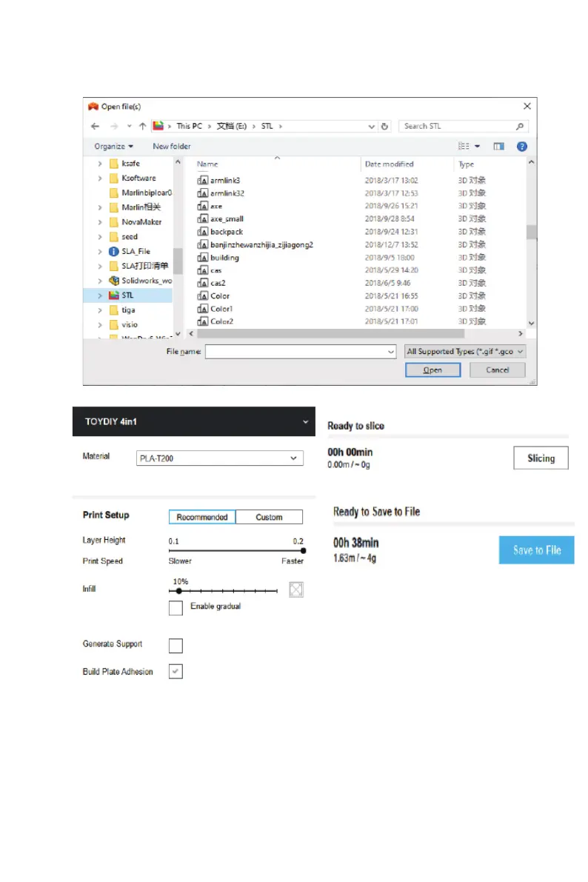Sort files by Date modified column header

389,164
